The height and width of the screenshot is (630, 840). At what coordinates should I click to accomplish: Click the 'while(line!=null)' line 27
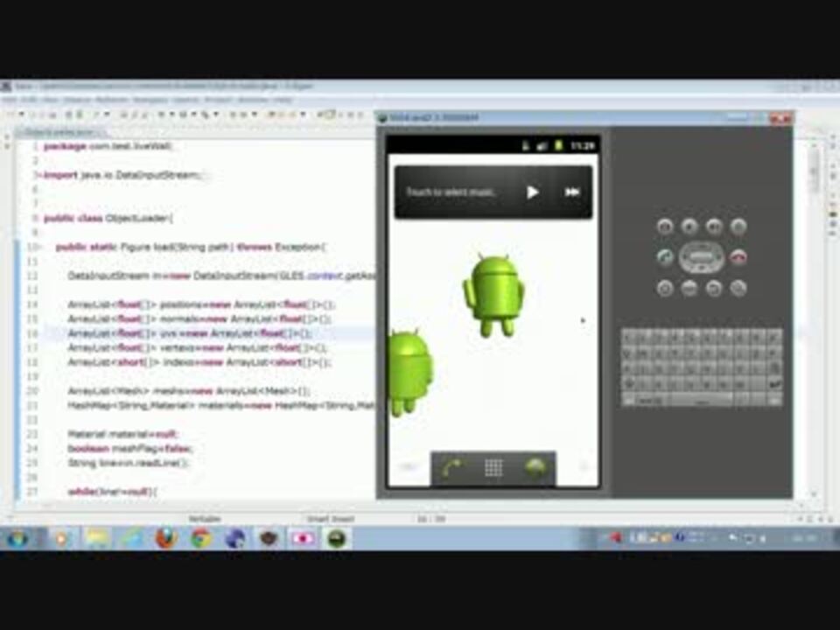[113, 492]
